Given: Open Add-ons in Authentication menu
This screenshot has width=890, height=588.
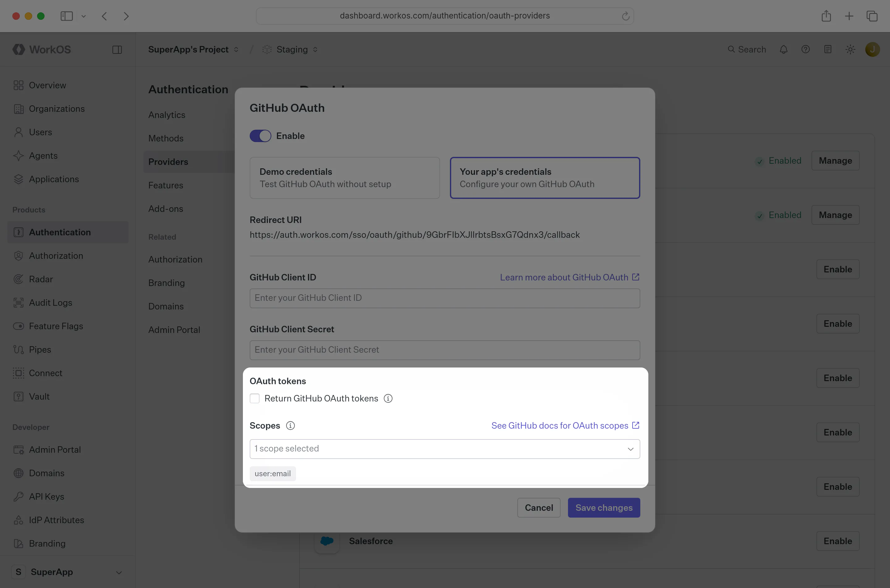Looking at the screenshot, I should click(x=165, y=209).
